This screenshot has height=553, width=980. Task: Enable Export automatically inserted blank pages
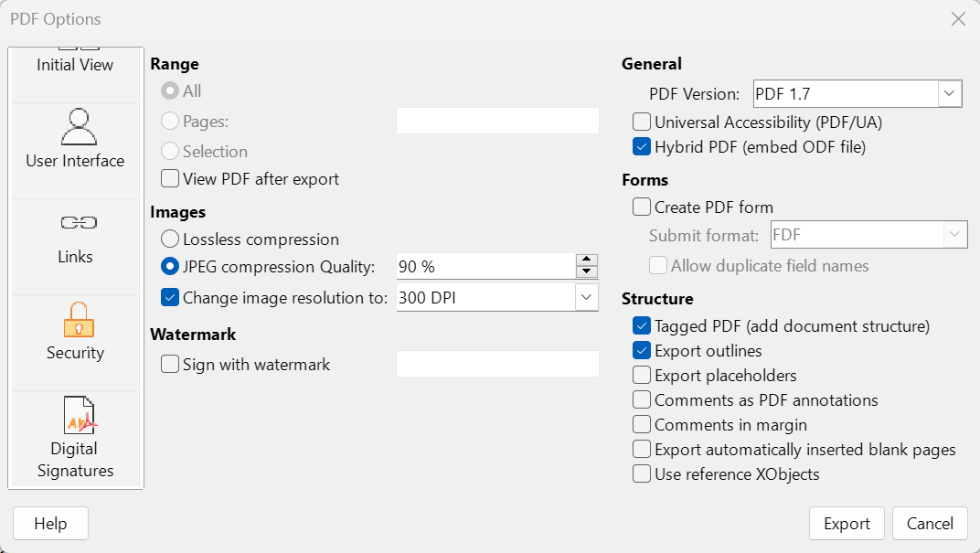click(642, 450)
